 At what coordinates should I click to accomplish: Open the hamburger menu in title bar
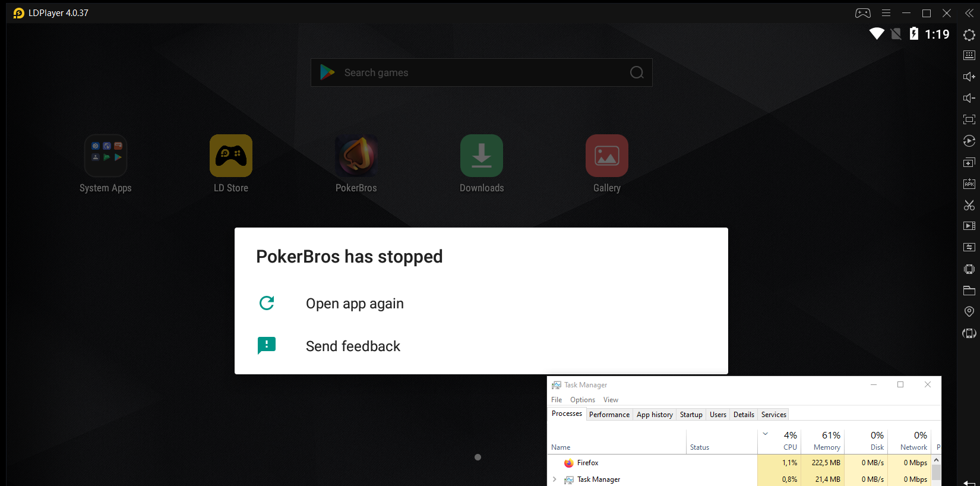pos(886,13)
